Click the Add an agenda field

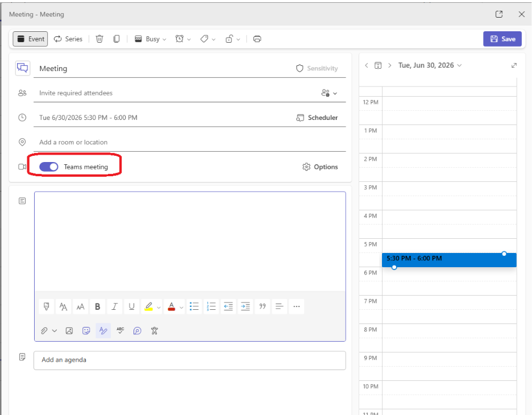[x=190, y=360]
